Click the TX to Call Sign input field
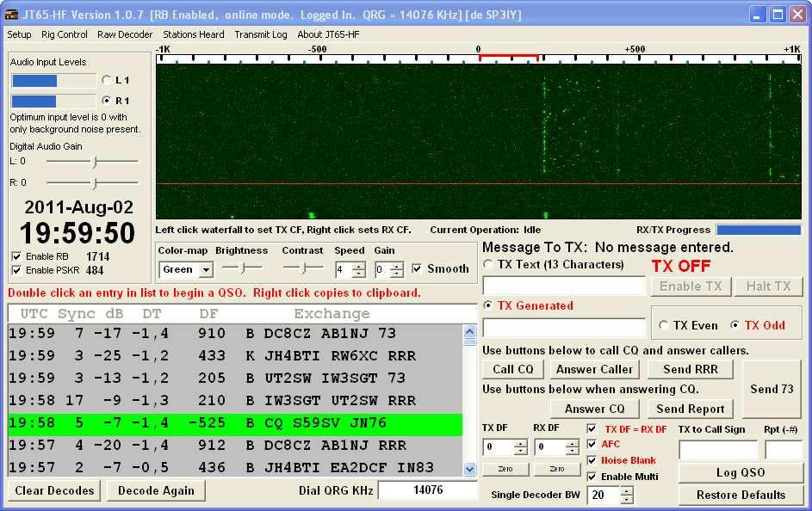Viewport: 812px width, 511px height. click(718, 450)
